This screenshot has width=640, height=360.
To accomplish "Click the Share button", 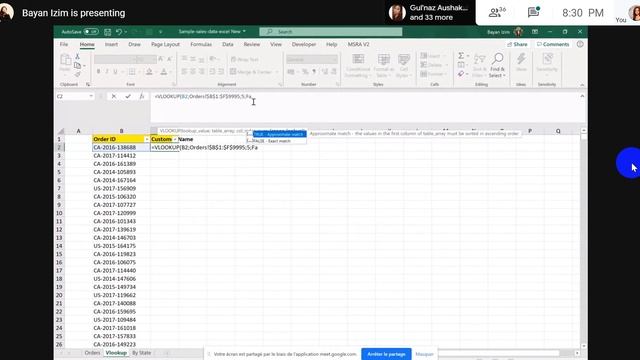I will (x=517, y=44).
